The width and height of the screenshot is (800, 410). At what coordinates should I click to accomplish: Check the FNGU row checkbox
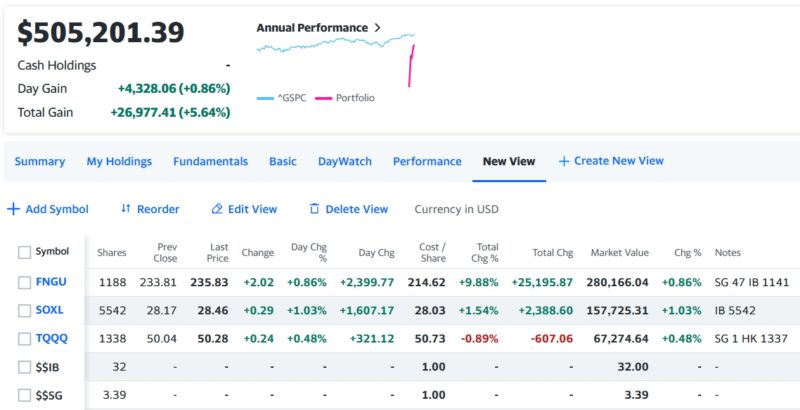[x=25, y=283]
